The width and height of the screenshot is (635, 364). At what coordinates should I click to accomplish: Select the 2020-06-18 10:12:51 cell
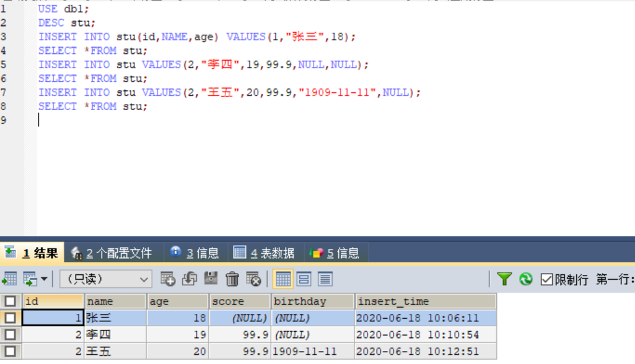pyautogui.click(x=426, y=351)
